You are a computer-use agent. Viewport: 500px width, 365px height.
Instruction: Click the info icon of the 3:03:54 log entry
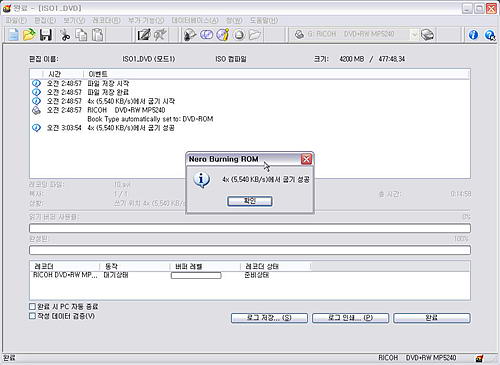tap(36, 128)
